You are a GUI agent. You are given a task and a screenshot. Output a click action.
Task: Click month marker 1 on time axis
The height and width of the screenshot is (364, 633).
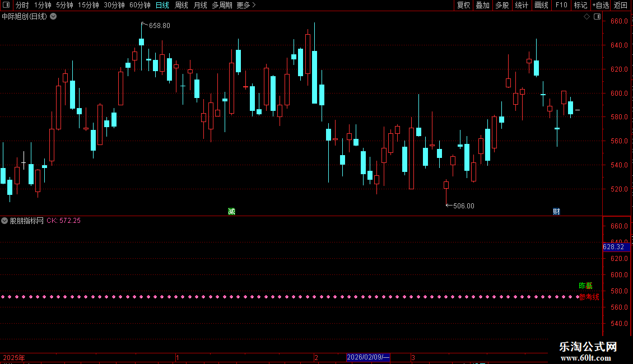(177, 357)
